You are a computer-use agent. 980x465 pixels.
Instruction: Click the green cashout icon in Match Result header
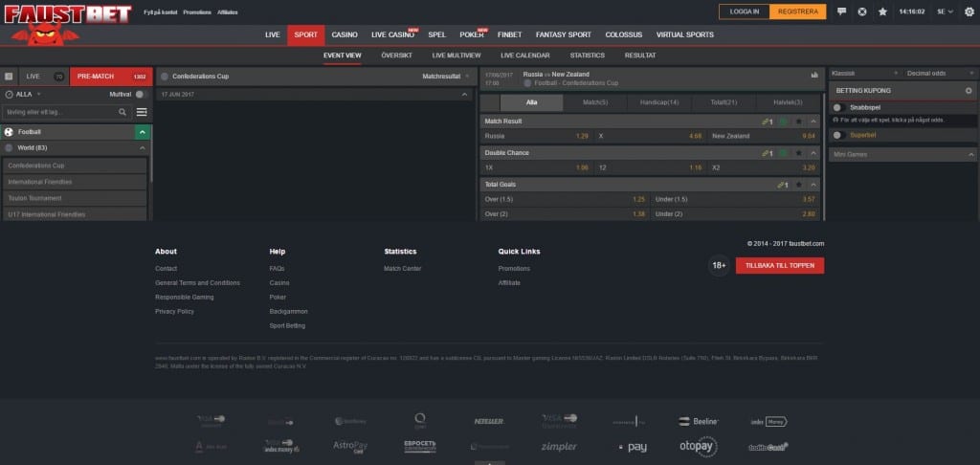tap(783, 122)
